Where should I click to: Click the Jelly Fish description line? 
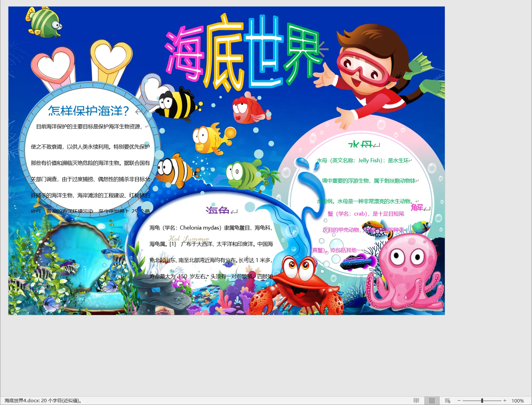click(363, 160)
